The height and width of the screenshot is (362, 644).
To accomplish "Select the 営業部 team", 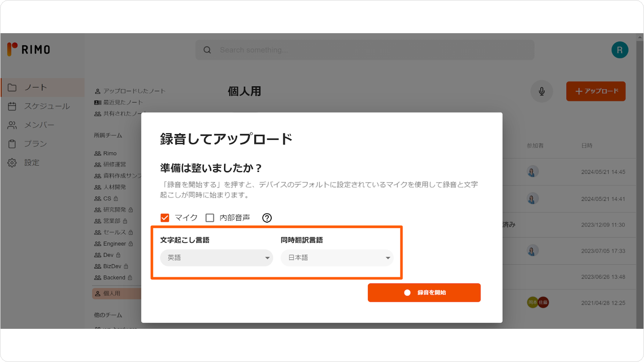I will (x=111, y=221).
